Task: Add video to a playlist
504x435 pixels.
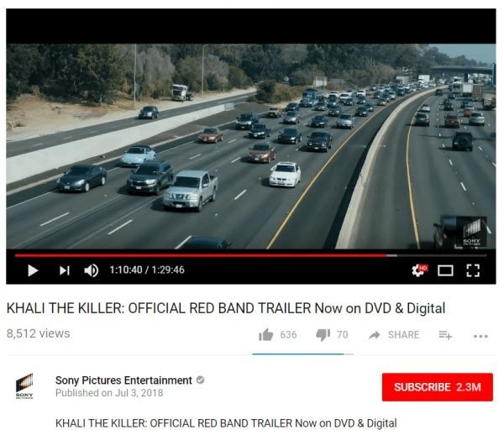Action: coord(445,335)
